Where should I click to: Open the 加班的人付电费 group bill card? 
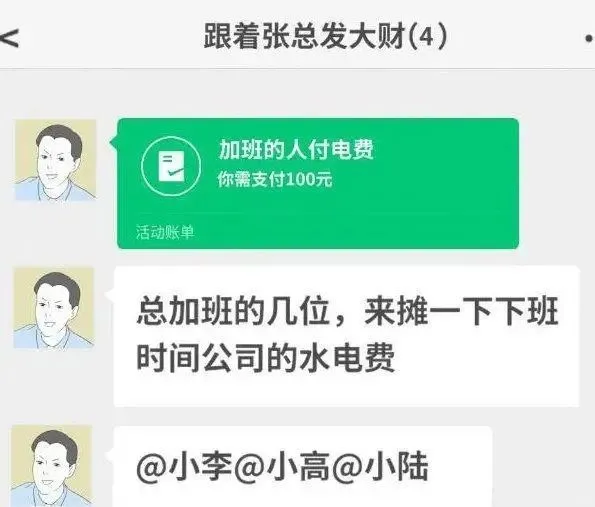318,184
